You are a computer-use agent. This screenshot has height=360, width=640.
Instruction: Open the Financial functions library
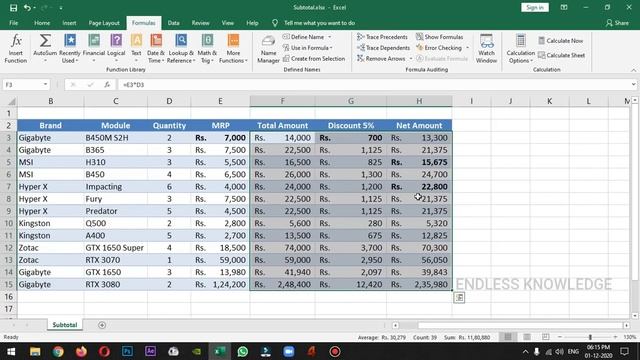click(x=93, y=48)
